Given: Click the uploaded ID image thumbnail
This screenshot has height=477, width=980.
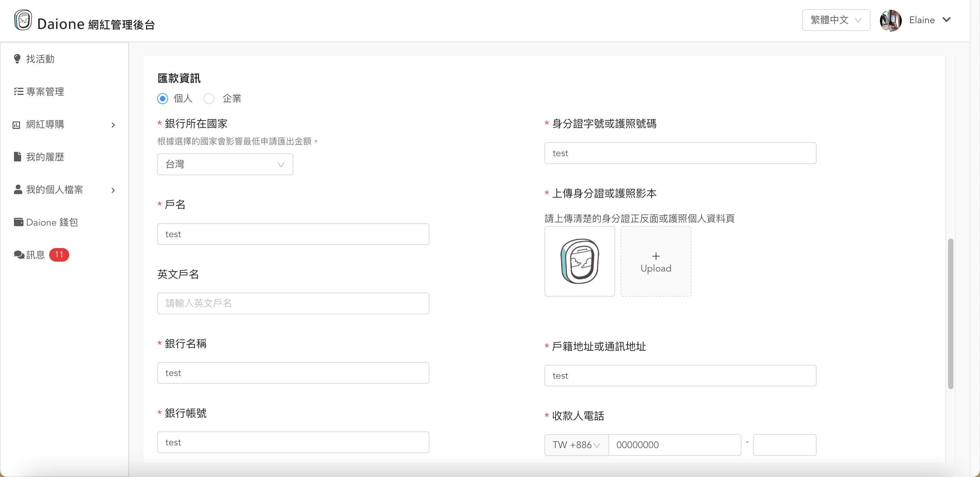Looking at the screenshot, I should [579, 261].
